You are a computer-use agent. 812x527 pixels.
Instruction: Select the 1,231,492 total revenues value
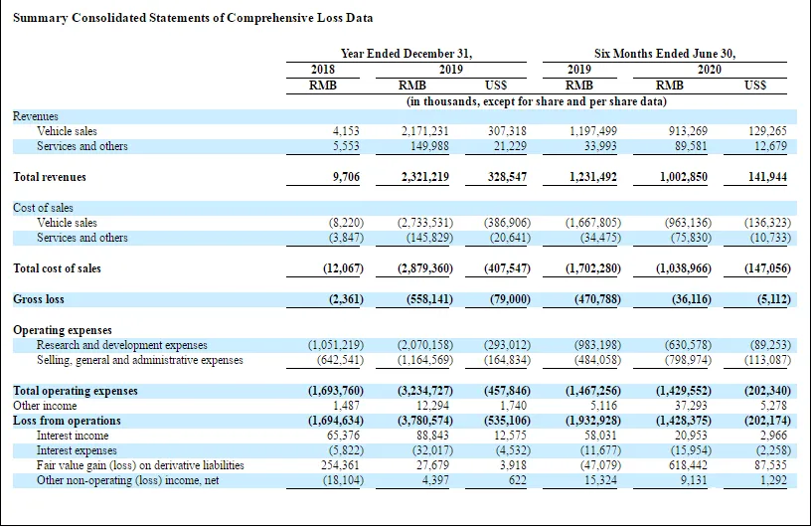(593, 177)
